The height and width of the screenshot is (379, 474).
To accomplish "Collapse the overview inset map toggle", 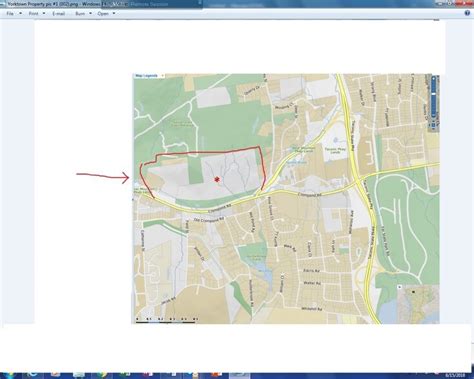I will [x=399, y=287].
